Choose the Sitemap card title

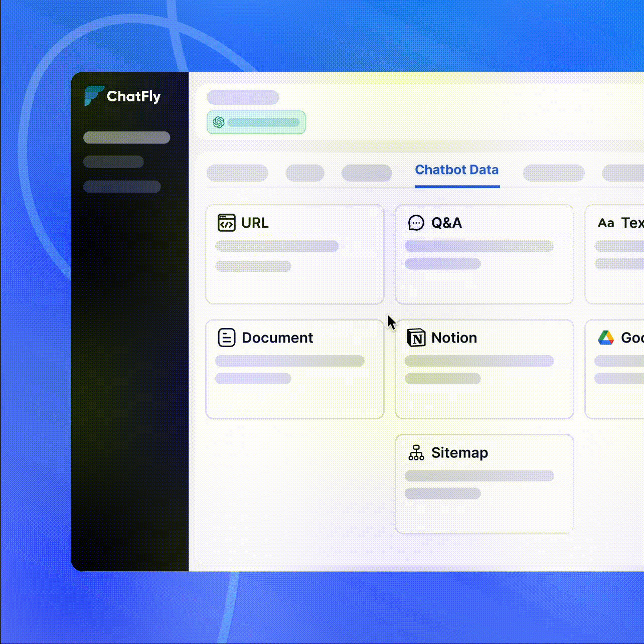[x=459, y=453]
